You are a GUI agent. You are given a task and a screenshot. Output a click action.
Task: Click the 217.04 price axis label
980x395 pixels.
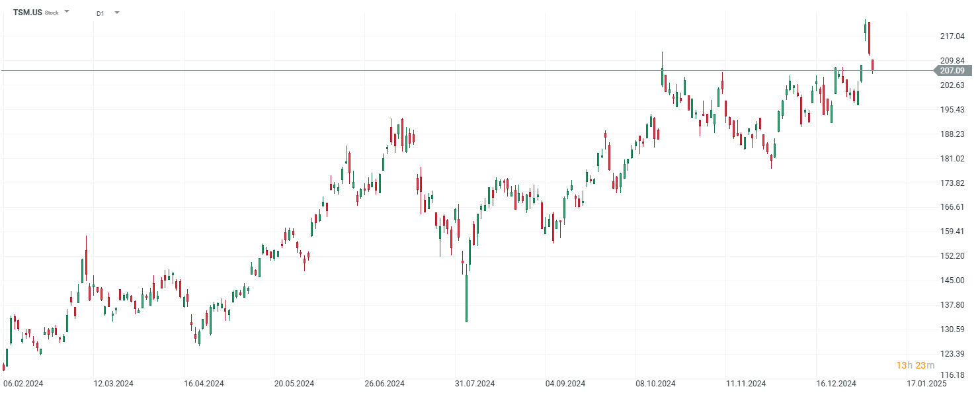952,36
